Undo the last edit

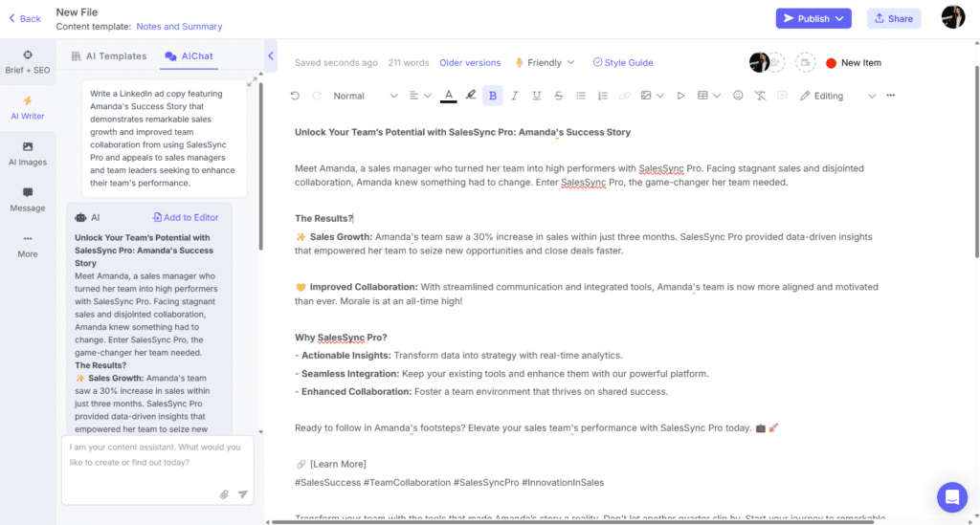coord(295,96)
